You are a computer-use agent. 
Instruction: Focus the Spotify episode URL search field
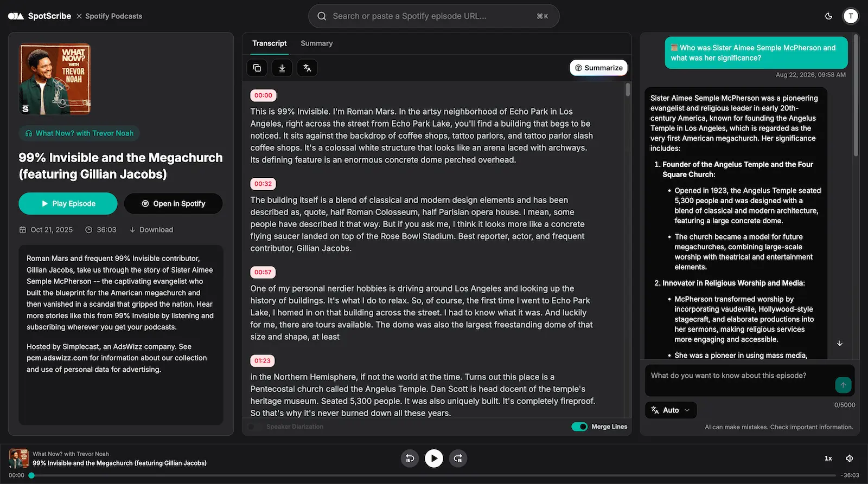[x=434, y=16]
